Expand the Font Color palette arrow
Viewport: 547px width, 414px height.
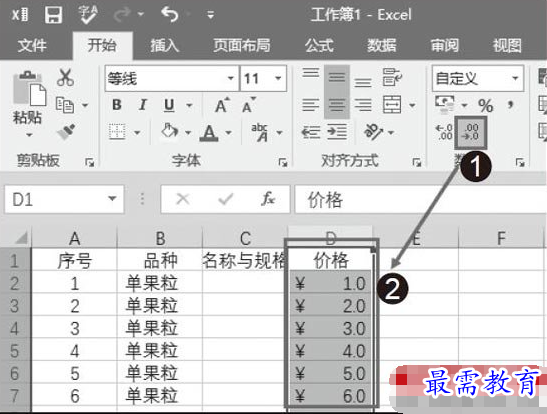(x=228, y=133)
